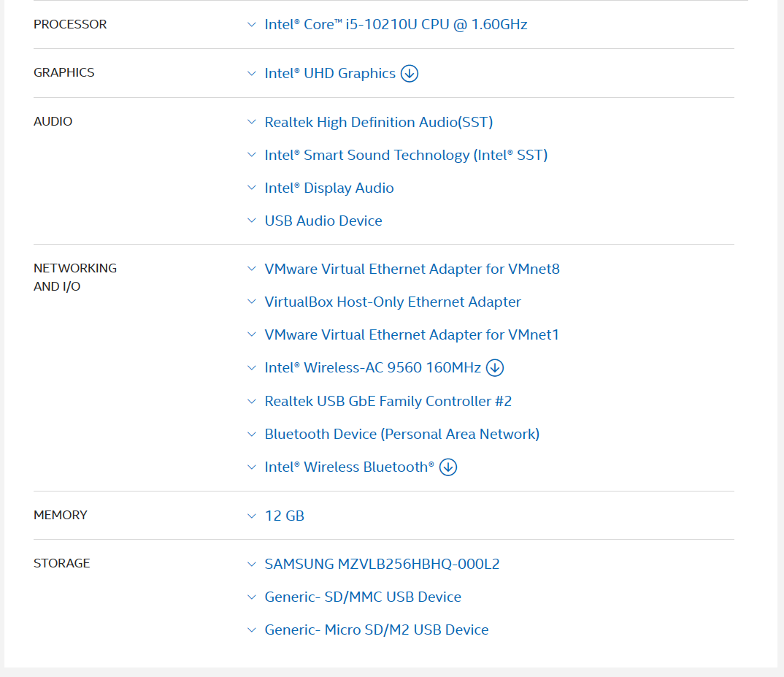Image resolution: width=784 pixels, height=677 pixels.
Task: Open Realtek USB GbE Family Controller #2
Action: (x=388, y=402)
